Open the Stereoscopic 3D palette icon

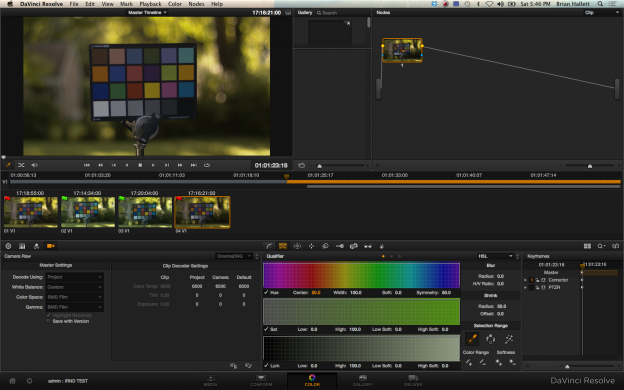tap(368, 246)
